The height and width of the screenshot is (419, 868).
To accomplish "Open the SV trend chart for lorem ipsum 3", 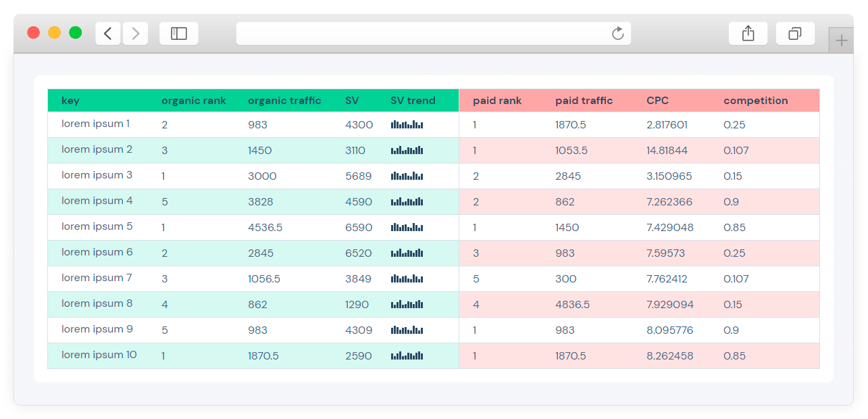I will click(407, 176).
